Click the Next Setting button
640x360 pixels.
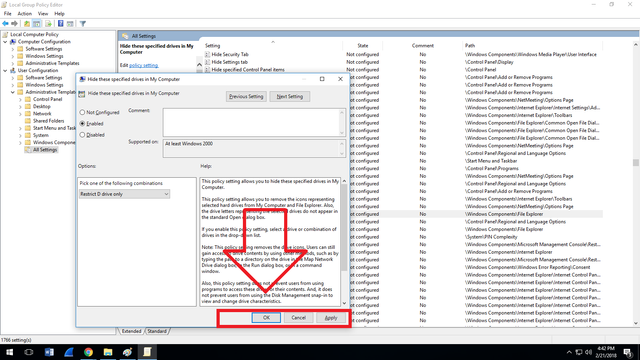[289, 96]
